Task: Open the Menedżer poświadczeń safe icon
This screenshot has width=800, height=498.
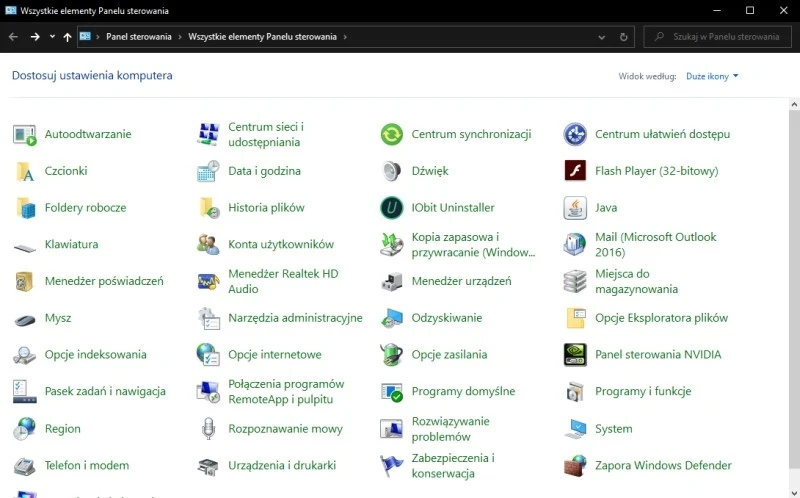Action: [24, 282]
